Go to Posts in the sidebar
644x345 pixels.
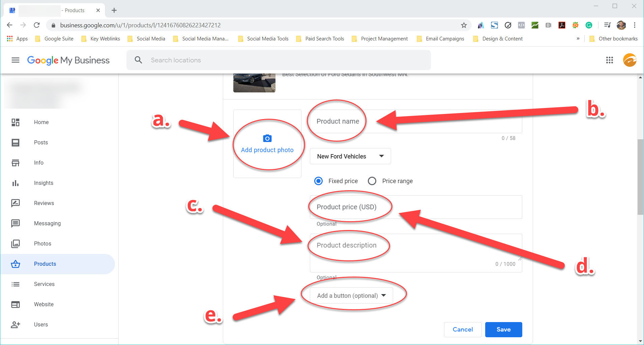[x=41, y=142]
